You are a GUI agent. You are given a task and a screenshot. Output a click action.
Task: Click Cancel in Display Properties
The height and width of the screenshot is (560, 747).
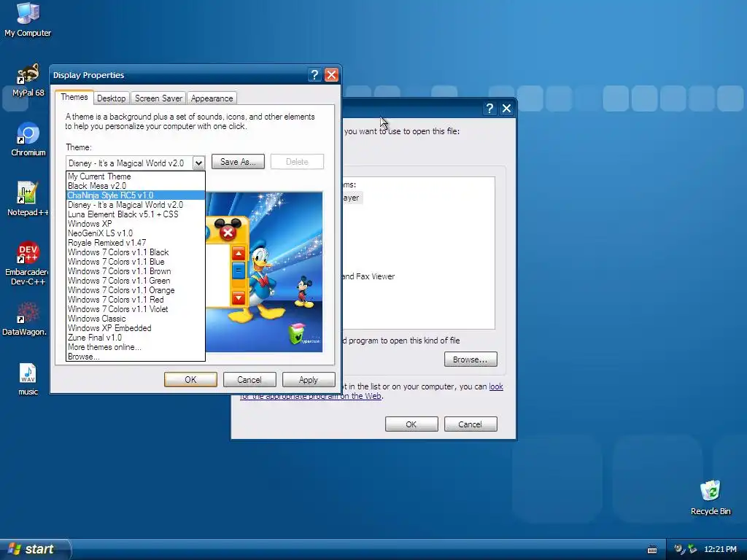tap(249, 379)
